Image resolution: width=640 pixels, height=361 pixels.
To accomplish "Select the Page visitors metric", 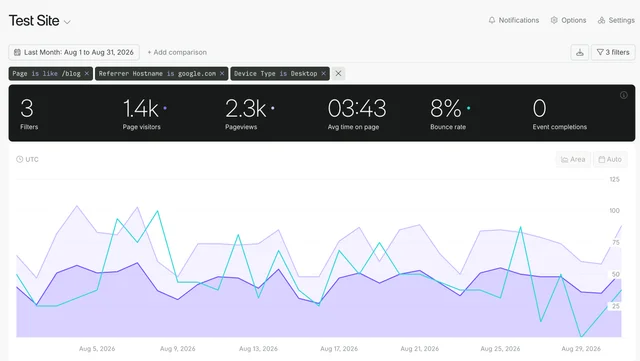I will tap(144, 114).
